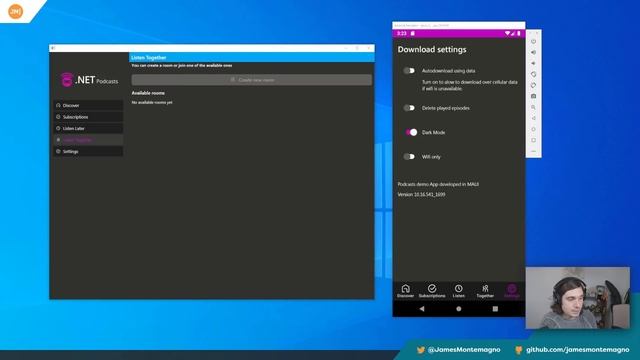This screenshot has height=360, width=640.
Task: Tap the Android home navigation circle
Action: (x=458, y=309)
